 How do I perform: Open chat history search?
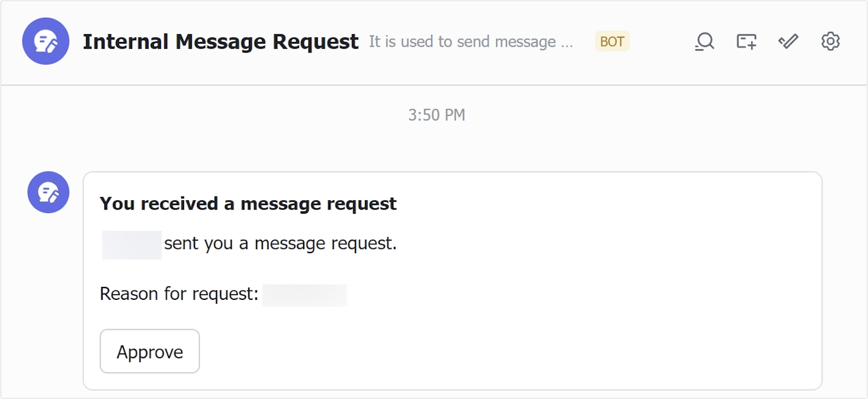coord(704,41)
